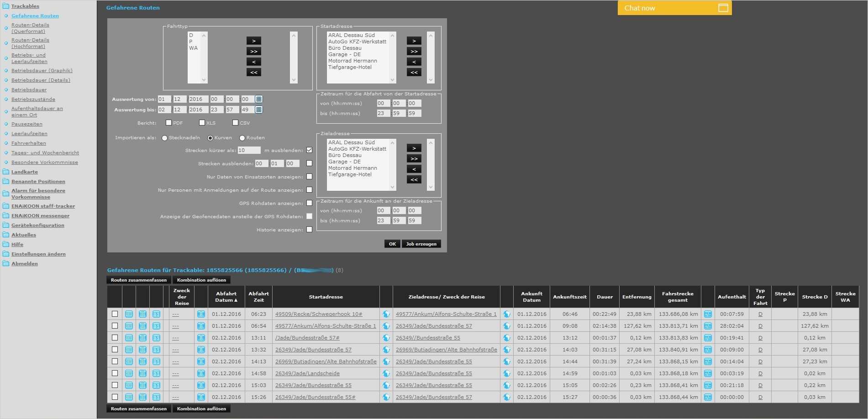Click the window icon on the Chat now bar
The image size is (868, 419).
click(x=723, y=8)
